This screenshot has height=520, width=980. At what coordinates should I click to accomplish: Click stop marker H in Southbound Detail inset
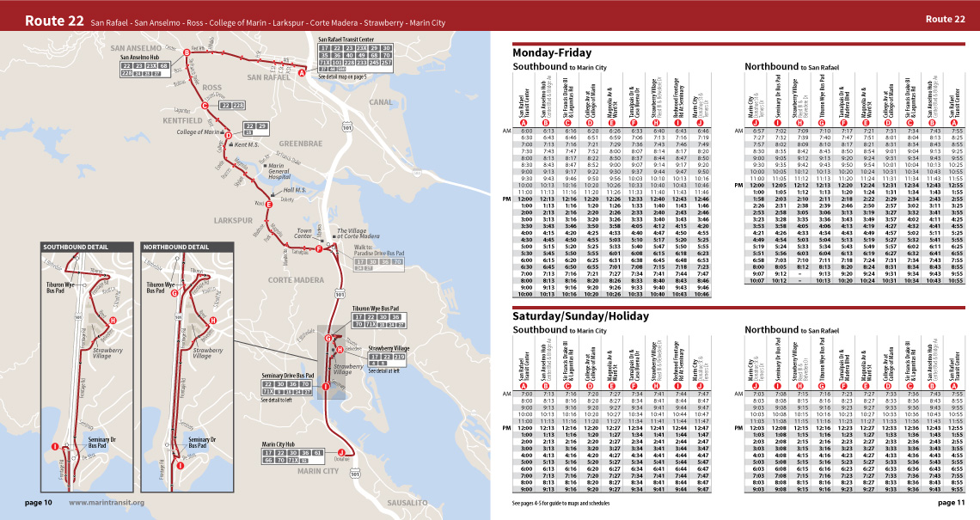[x=113, y=321]
